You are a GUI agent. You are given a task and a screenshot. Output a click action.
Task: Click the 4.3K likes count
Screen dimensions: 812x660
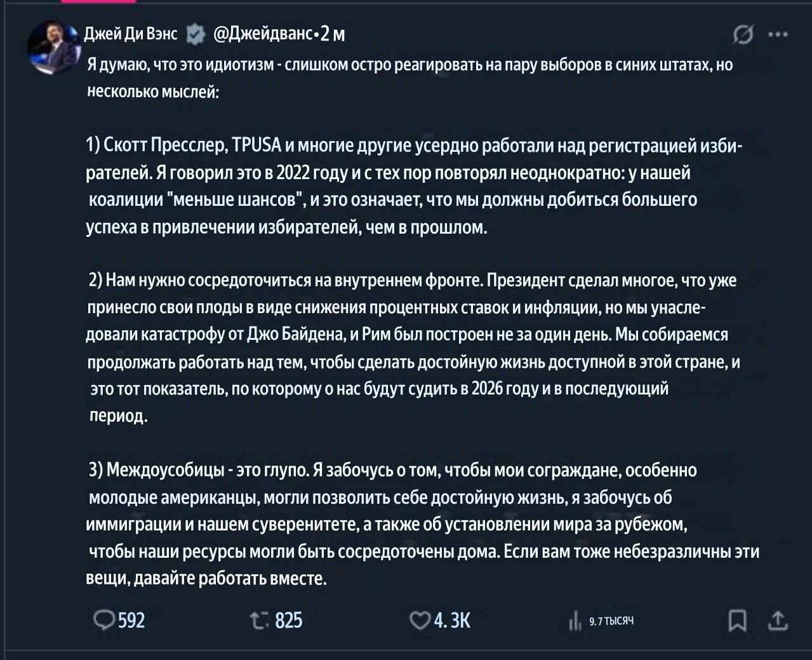(453, 621)
